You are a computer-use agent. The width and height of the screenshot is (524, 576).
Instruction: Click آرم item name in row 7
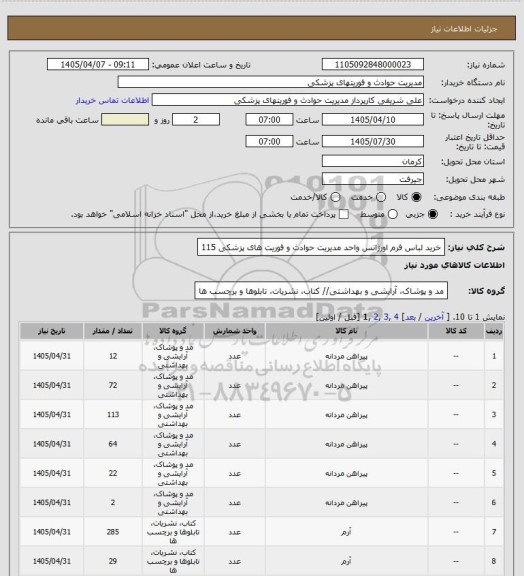pos(346,532)
